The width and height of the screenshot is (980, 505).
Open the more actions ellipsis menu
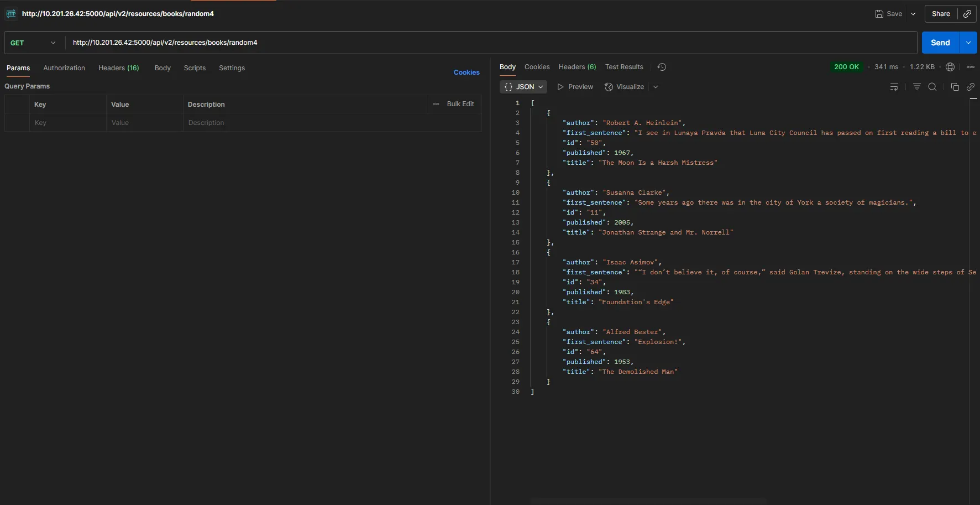(972, 67)
